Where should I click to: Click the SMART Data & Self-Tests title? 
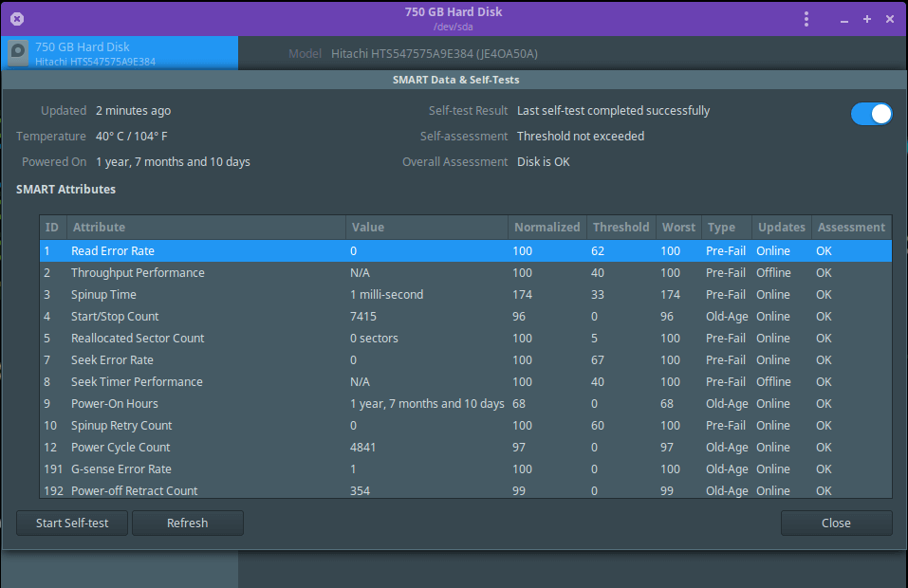(455, 80)
